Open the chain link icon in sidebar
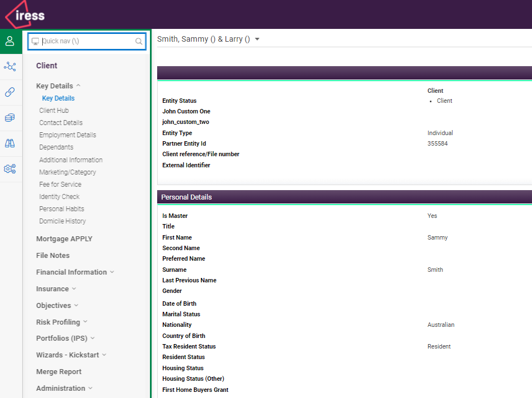Viewport: 532px width, 398px height. click(x=10, y=92)
